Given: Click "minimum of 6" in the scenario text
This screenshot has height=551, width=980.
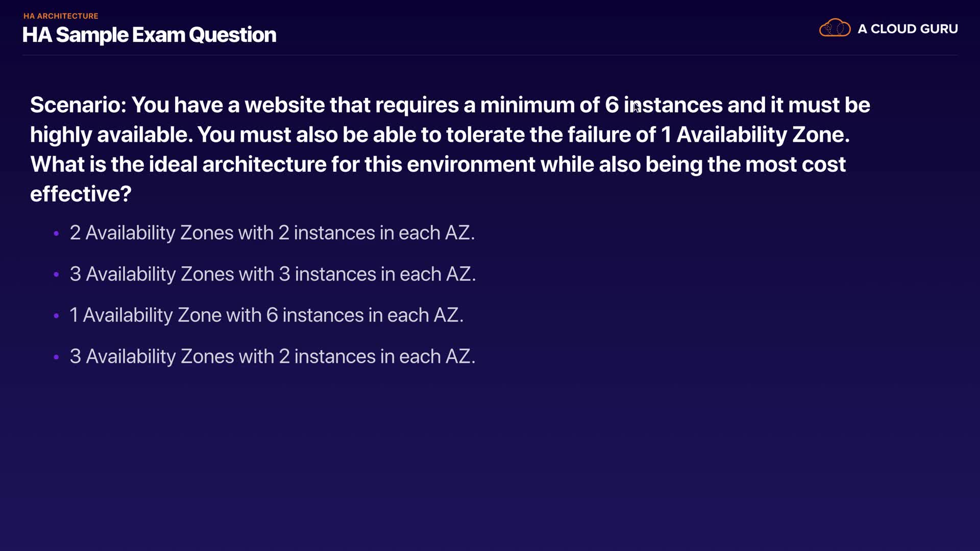Looking at the screenshot, I should click(x=549, y=105).
